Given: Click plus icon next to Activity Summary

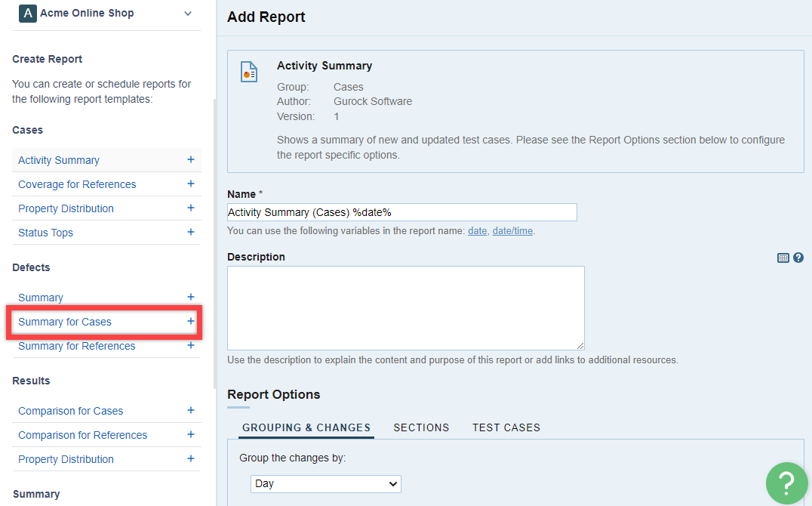Looking at the screenshot, I should pos(191,159).
